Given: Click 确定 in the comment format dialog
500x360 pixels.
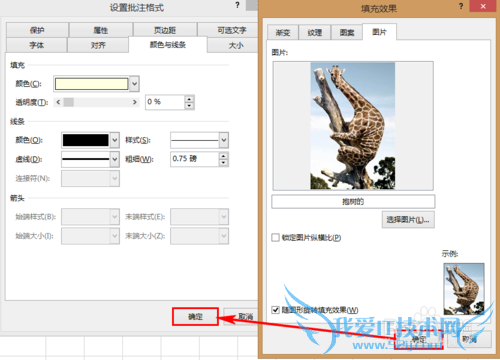Looking at the screenshot, I should 195,317.
